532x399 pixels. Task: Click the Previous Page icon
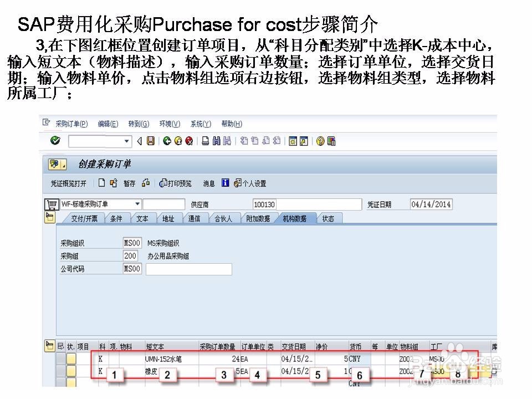click(255, 141)
